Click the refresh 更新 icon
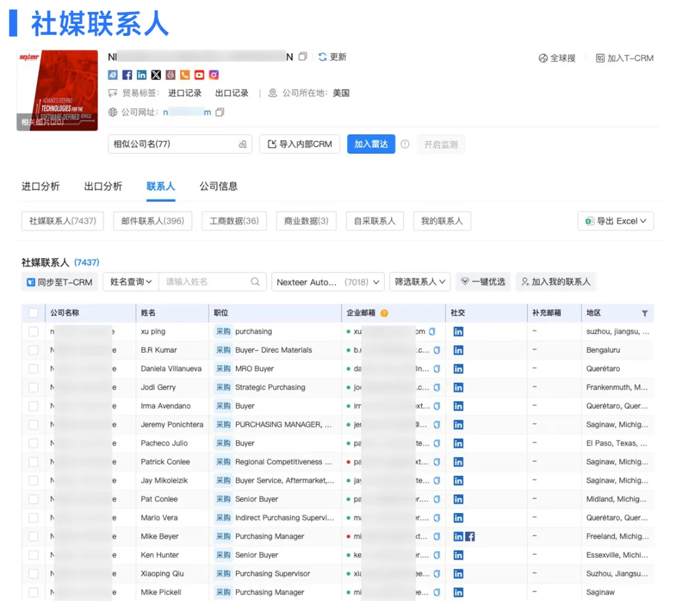This screenshot has height=616, width=682. tap(323, 57)
